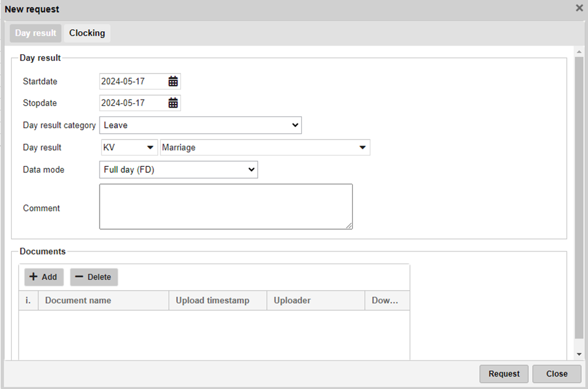Click the Upload timestamp column header
The height and width of the screenshot is (389, 588).
[217, 301]
